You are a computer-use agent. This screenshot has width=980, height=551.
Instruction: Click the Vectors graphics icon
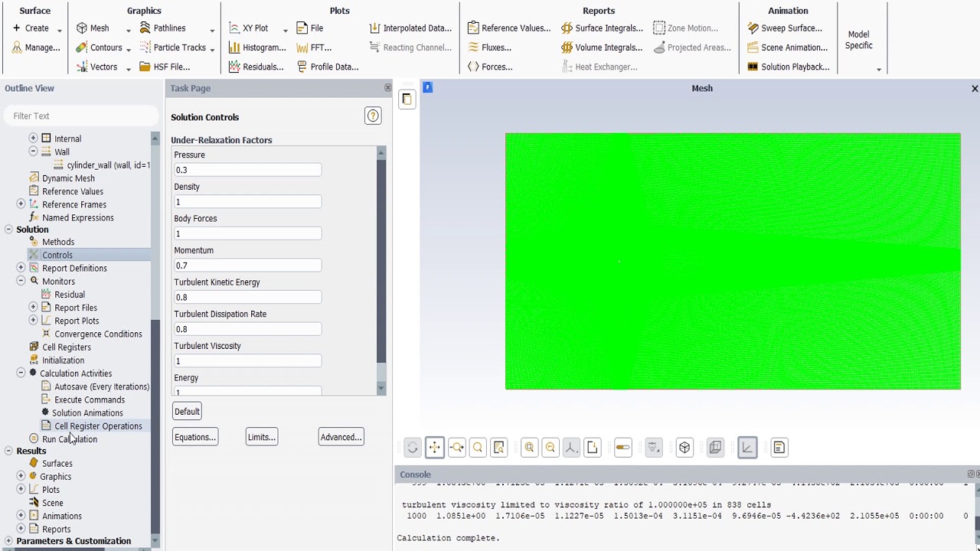coord(82,67)
